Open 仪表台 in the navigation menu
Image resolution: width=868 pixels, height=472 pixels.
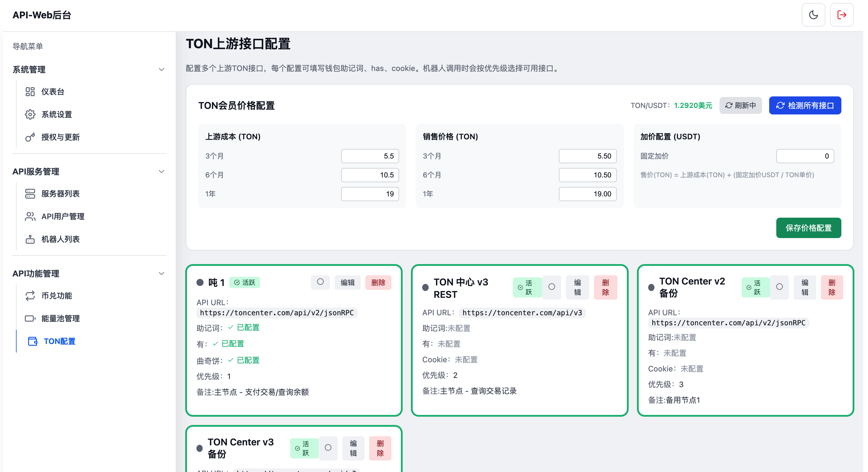pyautogui.click(x=53, y=92)
